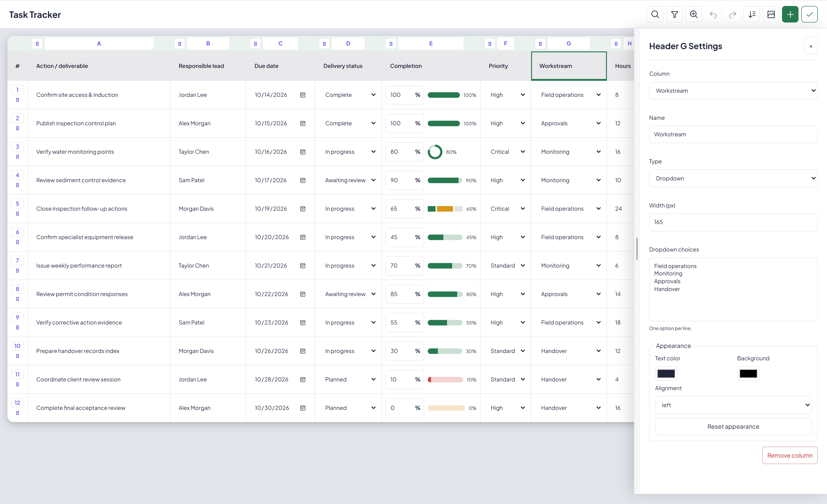Grab the drag handle for column A
This screenshot has width=827, height=504.
point(37,44)
